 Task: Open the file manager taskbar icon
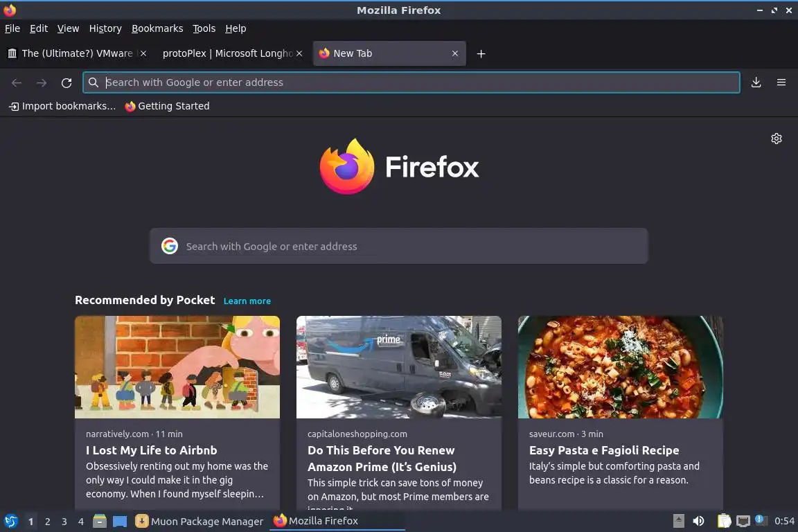pyautogui.click(x=100, y=522)
